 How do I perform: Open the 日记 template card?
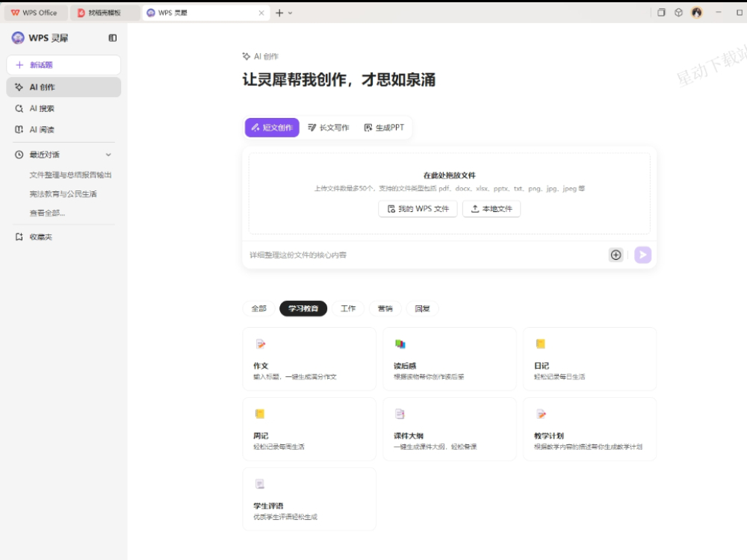(x=590, y=359)
